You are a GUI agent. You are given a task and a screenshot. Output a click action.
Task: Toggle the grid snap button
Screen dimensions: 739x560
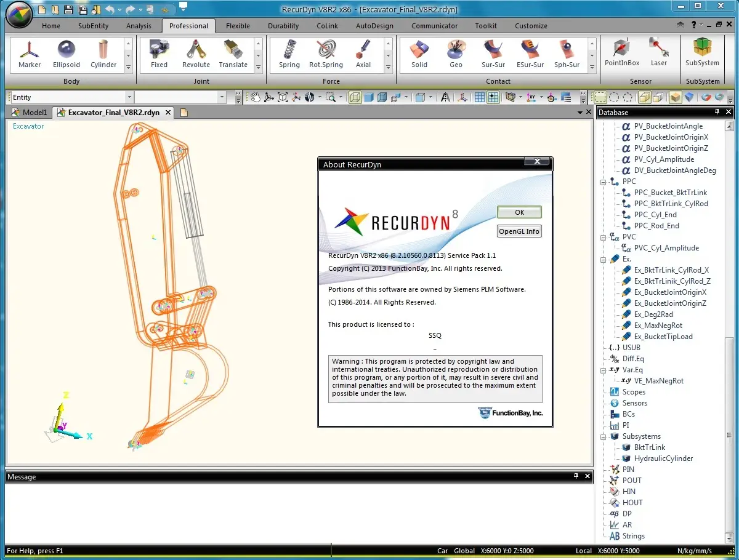click(x=493, y=97)
